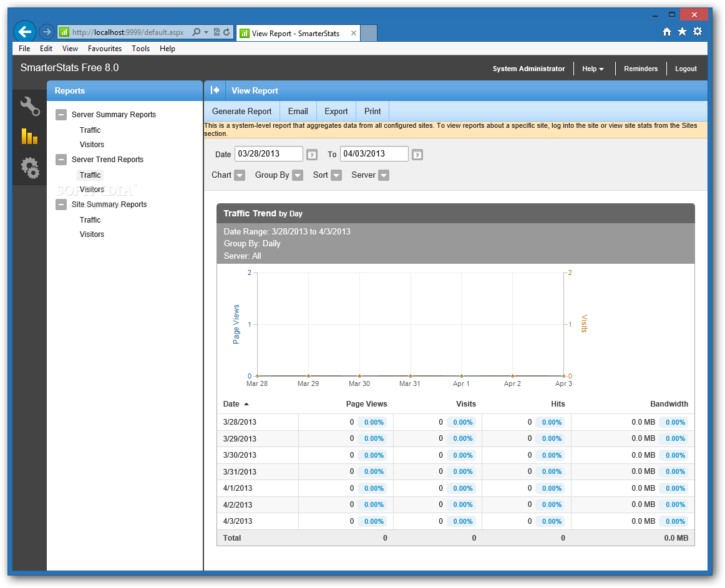The width and height of the screenshot is (725, 588).
Task: Click the Total row label
Action: (x=232, y=538)
